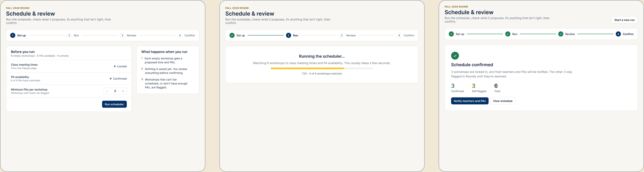Click step 3 Review on the Running-scheduler screen
The height and width of the screenshot is (172, 644).
tap(347, 35)
